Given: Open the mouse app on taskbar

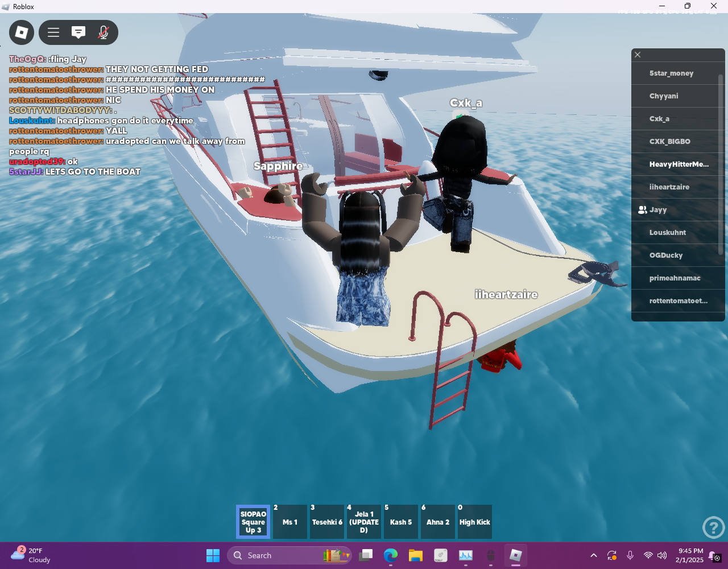Looking at the screenshot, I should [x=491, y=555].
